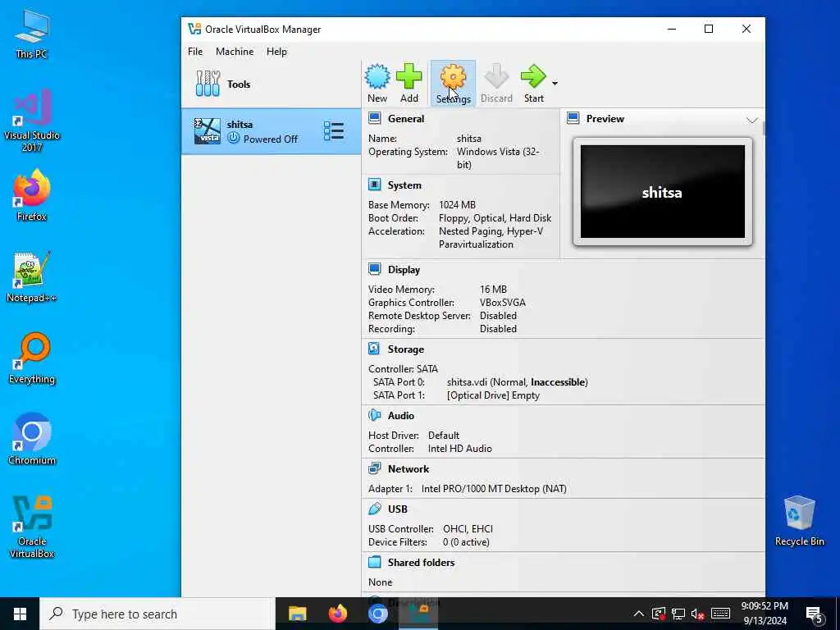Screen dimensions: 840x630
Task: Open the Windows Start menu
Action: (20, 614)
